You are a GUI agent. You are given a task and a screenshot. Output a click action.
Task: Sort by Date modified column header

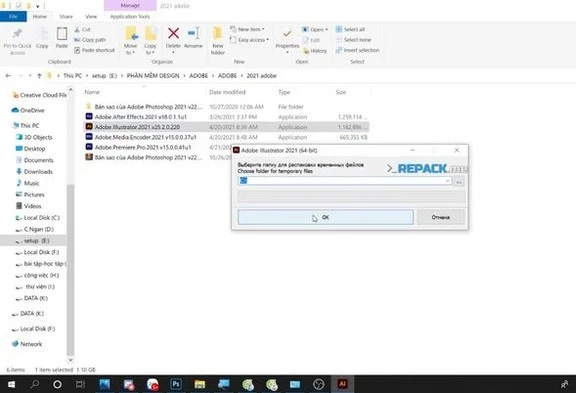click(x=227, y=92)
